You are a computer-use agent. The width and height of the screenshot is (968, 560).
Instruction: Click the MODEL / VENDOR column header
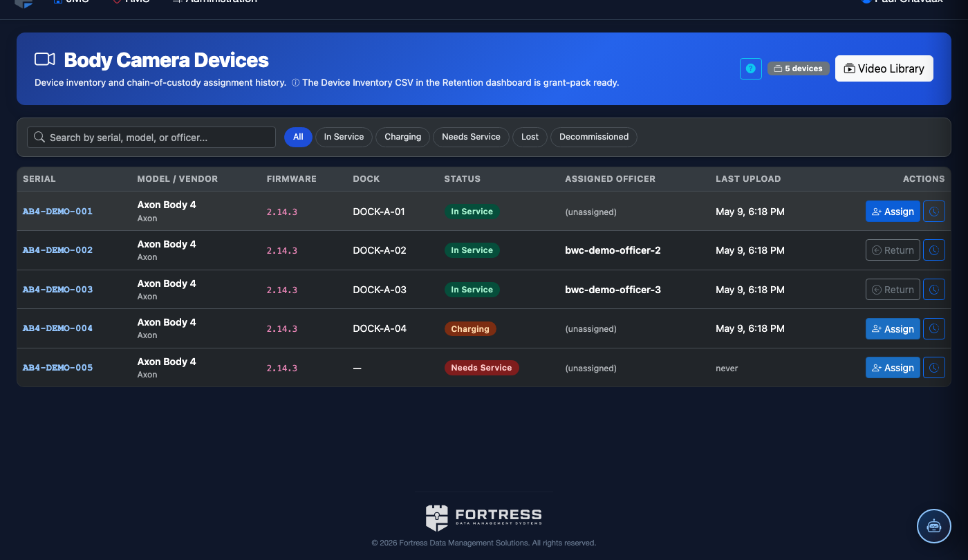click(177, 179)
